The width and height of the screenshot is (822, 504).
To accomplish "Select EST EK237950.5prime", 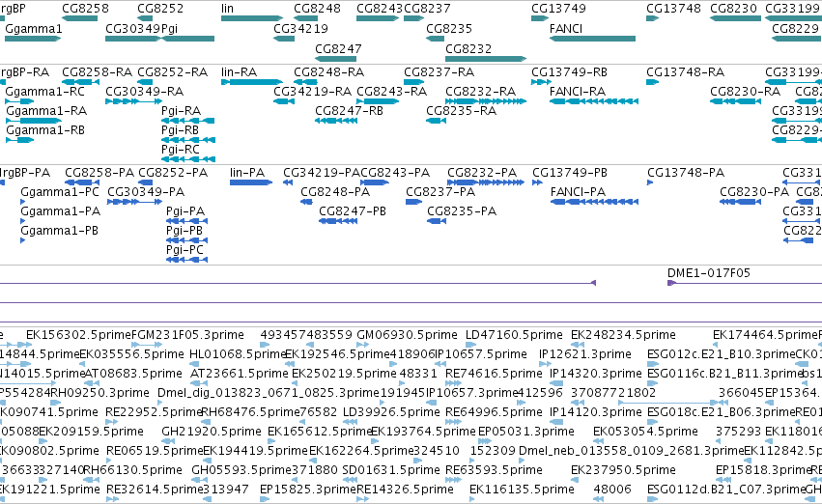I will 623,471.
